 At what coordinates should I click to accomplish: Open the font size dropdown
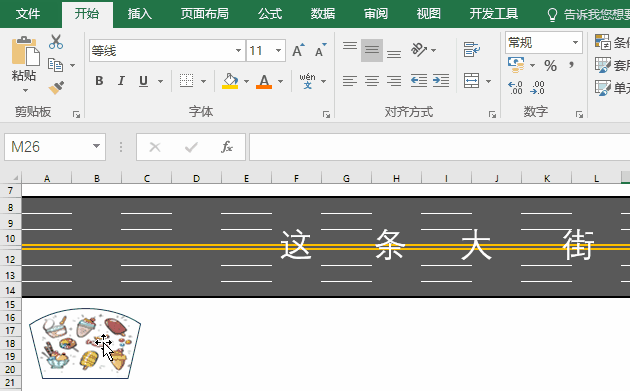tap(278, 51)
